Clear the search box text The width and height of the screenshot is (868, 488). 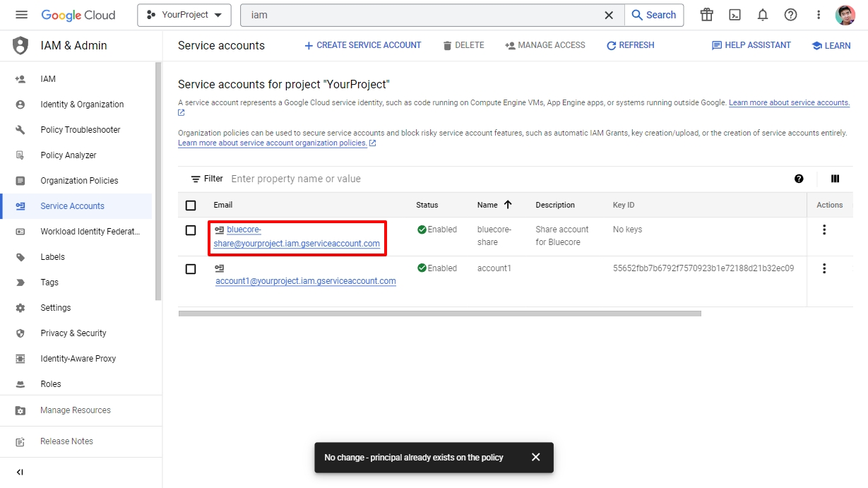pyautogui.click(x=609, y=15)
